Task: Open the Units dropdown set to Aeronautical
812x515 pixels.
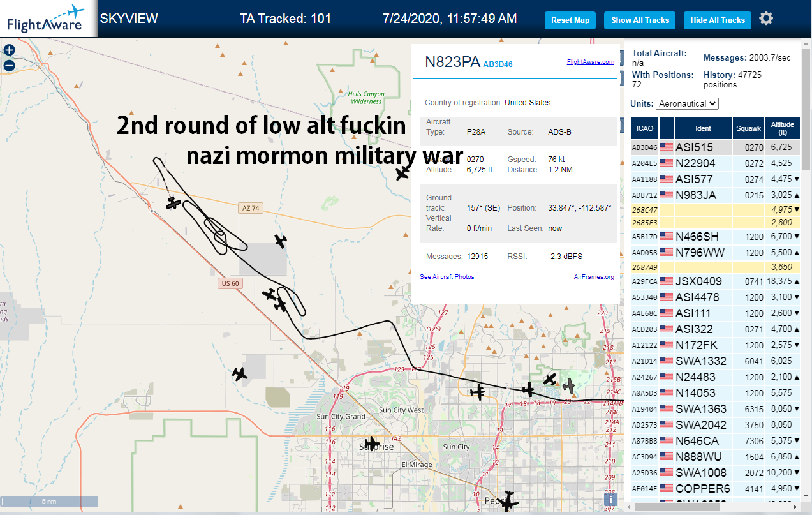Action: point(688,103)
